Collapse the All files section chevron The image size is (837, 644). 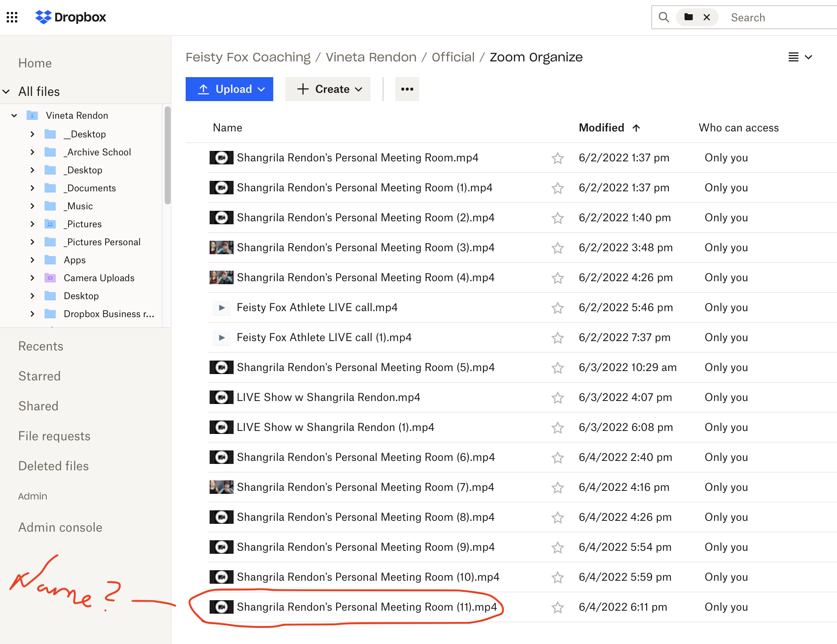point(6,92)
